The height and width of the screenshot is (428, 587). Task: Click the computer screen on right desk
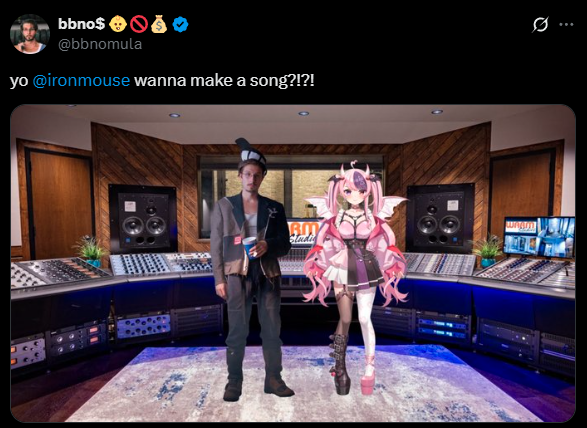click(539, 237)
